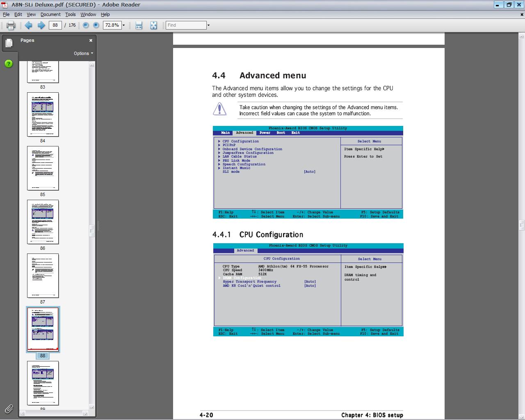Open the Window menu
525x420 pixels.
click(88, 14)
